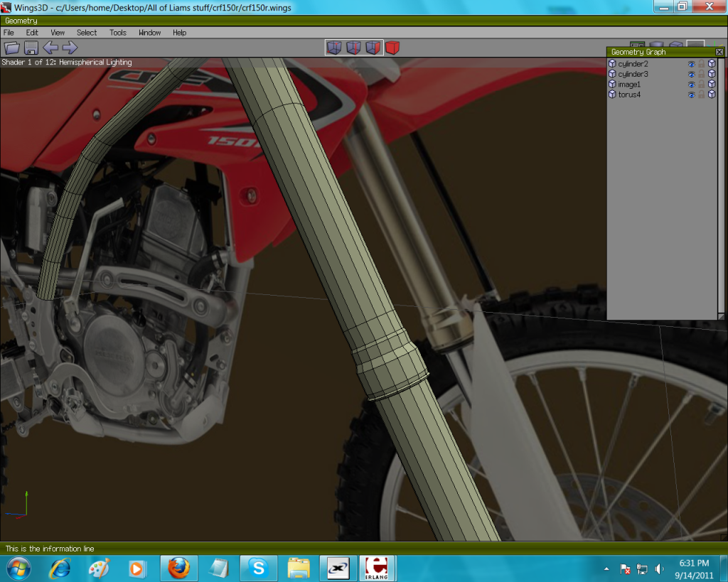728x582 pixels.
Task: Select cylinder3 in the Geometry Graph
Action: [x=633, y=74]
